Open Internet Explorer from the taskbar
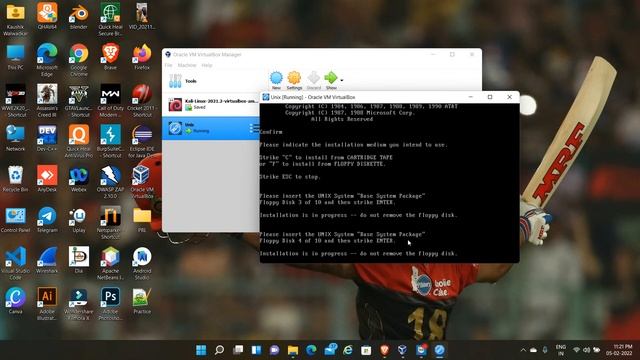 (348, 350)
